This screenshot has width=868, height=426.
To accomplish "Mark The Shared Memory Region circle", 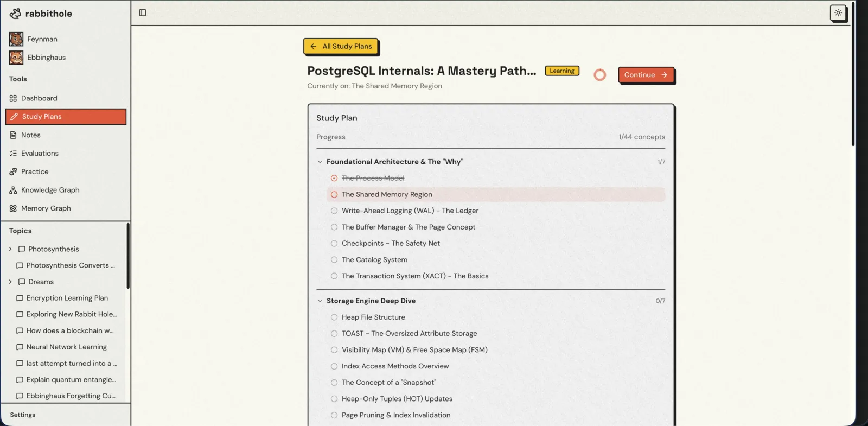I will (334, 194).
